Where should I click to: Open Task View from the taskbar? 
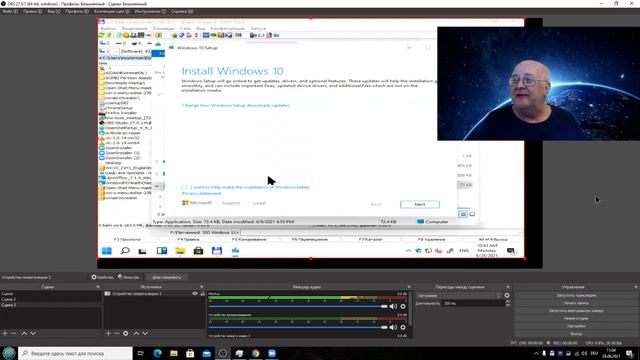(141, 353)
